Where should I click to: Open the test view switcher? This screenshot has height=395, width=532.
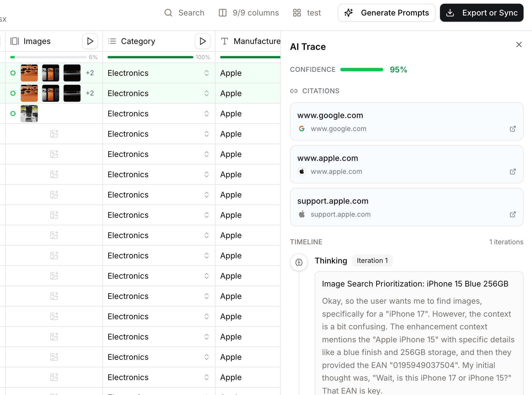coord(307,13)
